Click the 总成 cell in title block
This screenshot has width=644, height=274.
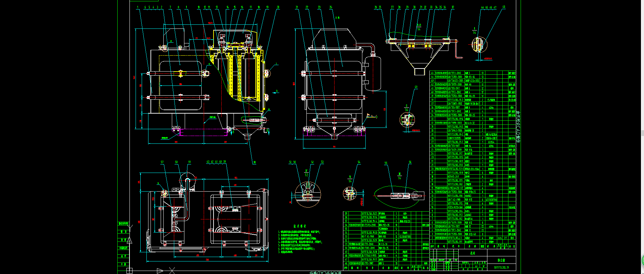(473, 253)
